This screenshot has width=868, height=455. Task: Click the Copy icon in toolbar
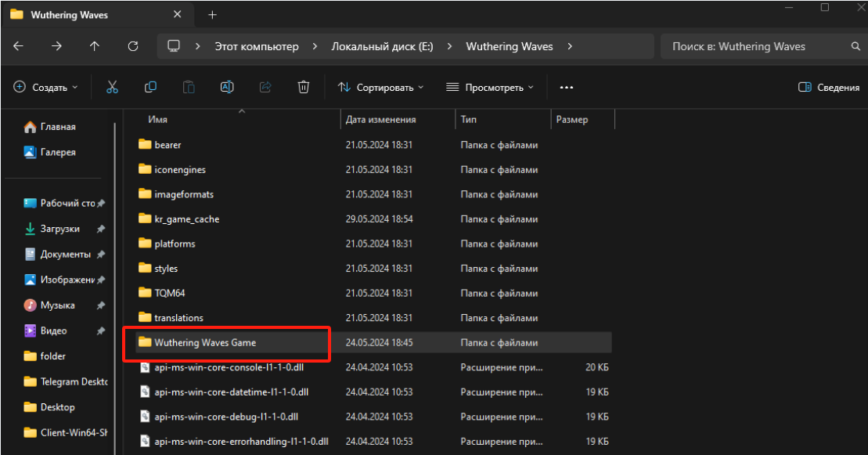150,87
